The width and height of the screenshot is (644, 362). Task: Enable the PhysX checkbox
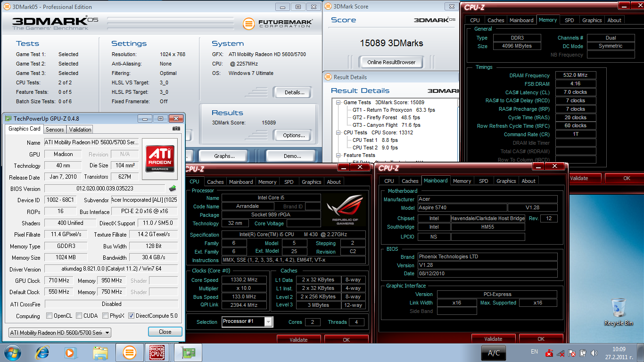pos(106,316)
